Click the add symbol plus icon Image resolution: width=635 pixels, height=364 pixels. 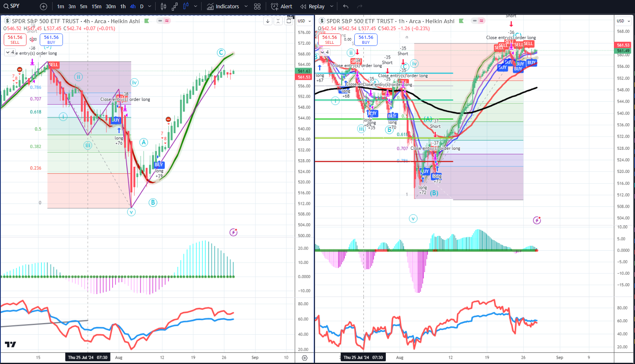tap(43, 7)
